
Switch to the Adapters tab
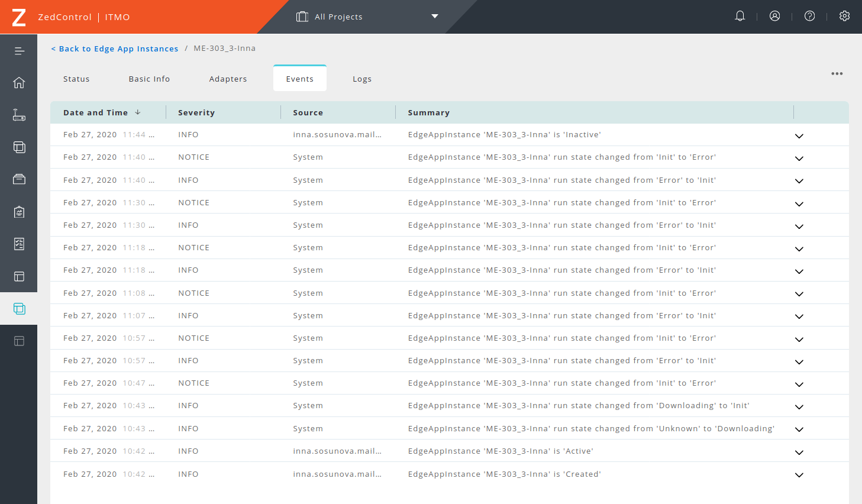pyautogui.click(x=228, y=79)
